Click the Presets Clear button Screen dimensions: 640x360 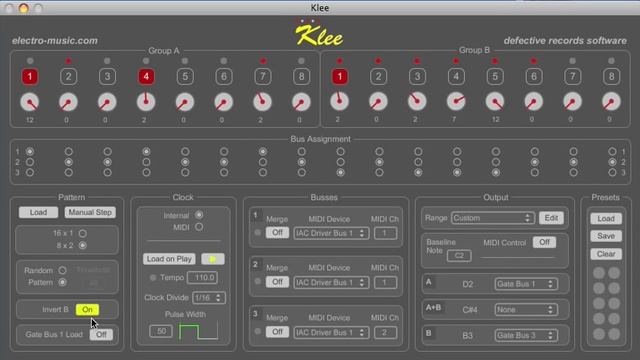pos(606,254)
